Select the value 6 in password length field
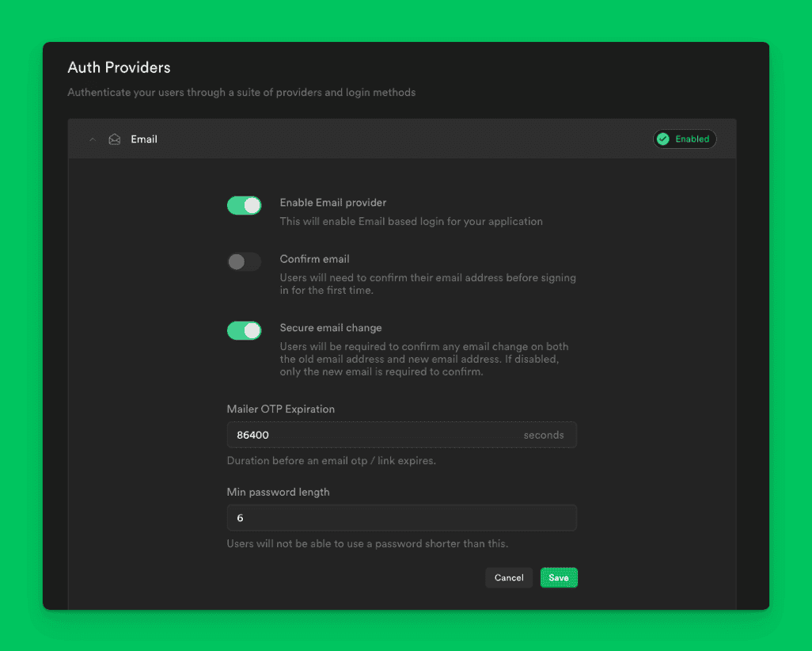812x651 pixels. click(x=241, y=518)
